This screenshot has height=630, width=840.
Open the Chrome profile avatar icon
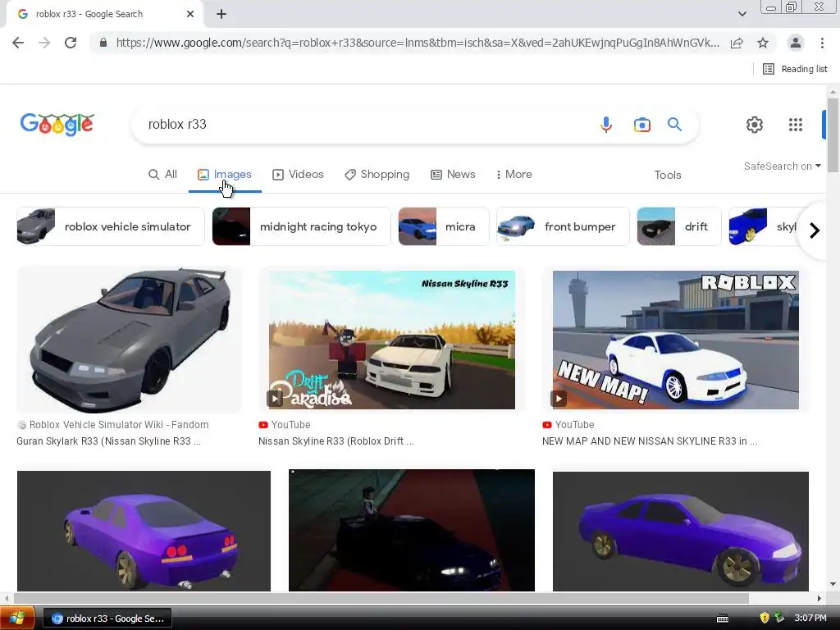pos(796,43)
